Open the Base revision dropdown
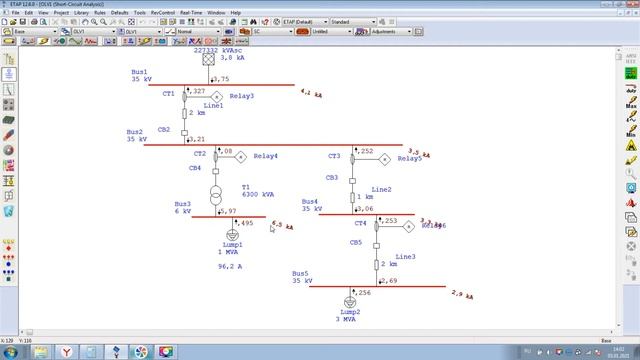The width and height of the screenshot is (640, 360). [x=35, y=31]
